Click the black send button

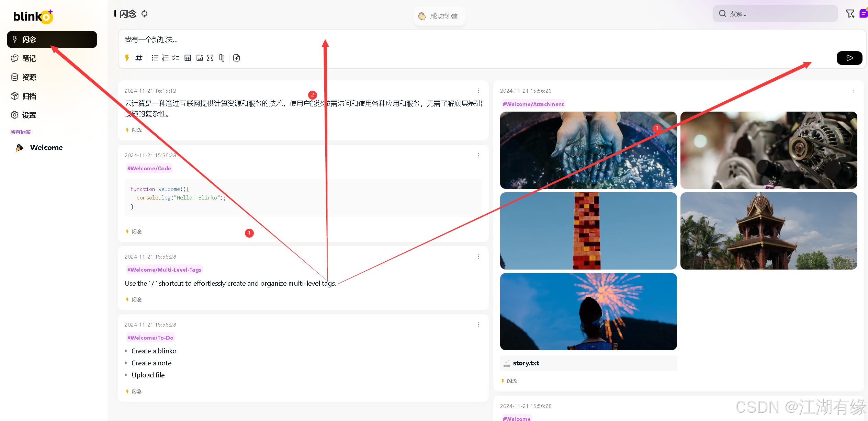(849, 58)
